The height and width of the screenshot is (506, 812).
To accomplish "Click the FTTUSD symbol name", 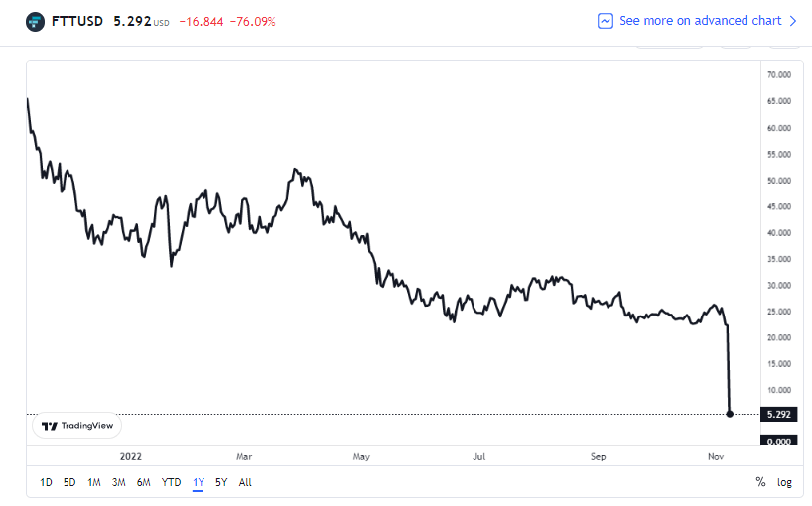I will pos(77,21).
